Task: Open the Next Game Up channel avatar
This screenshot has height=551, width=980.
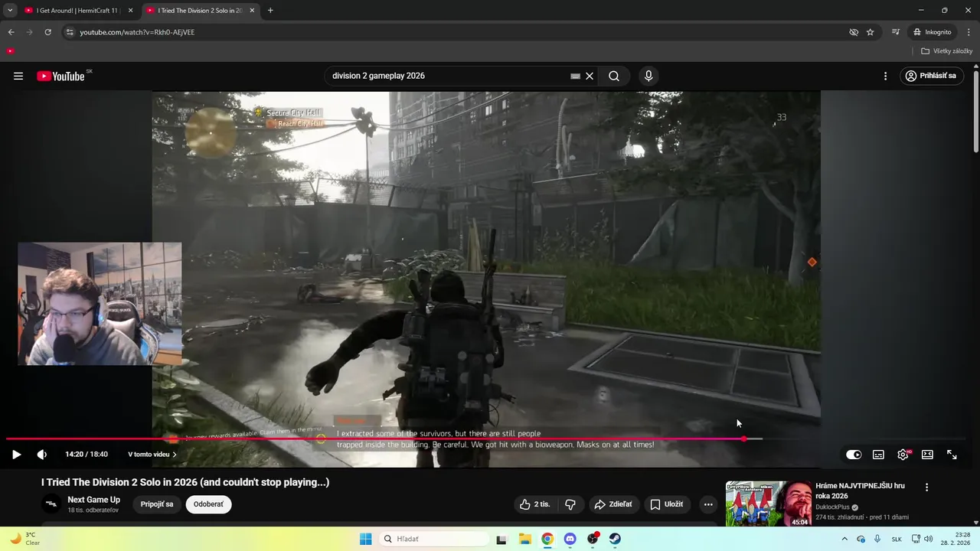Action: tap(51, 504)
